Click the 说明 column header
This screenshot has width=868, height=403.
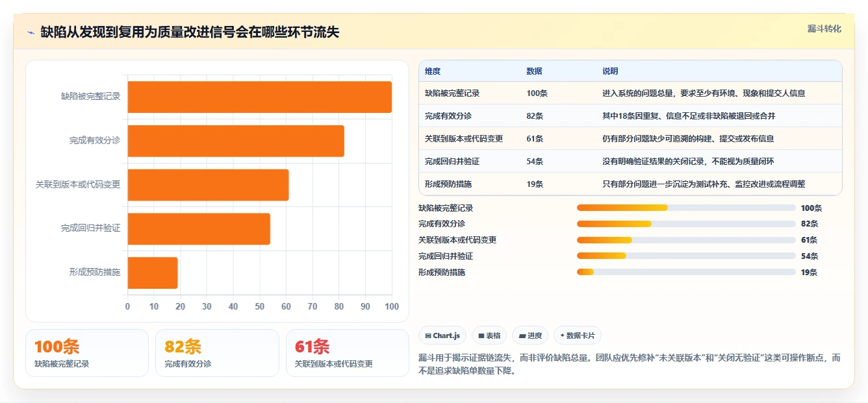pyautogui.click(x=610, y=71)
